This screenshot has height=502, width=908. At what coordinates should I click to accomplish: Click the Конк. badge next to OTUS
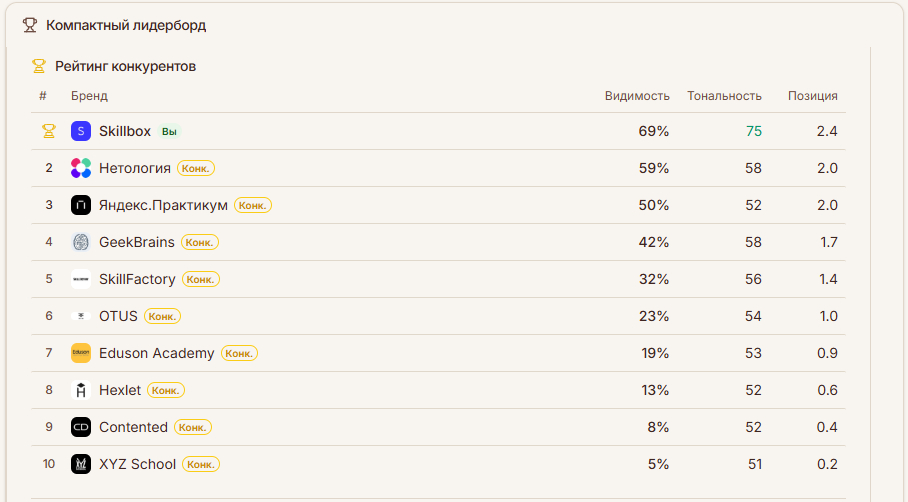163,316
